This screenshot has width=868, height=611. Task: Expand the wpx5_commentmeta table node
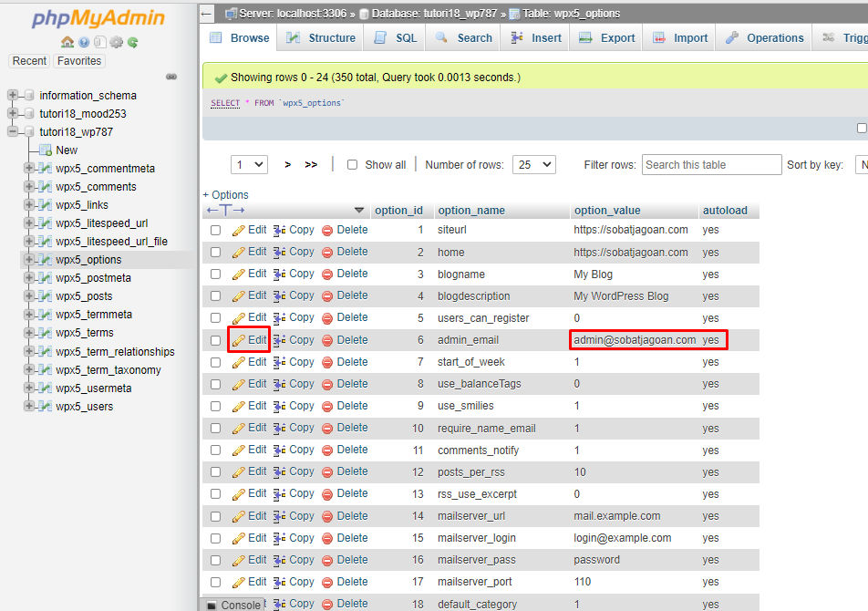(29, 168)
